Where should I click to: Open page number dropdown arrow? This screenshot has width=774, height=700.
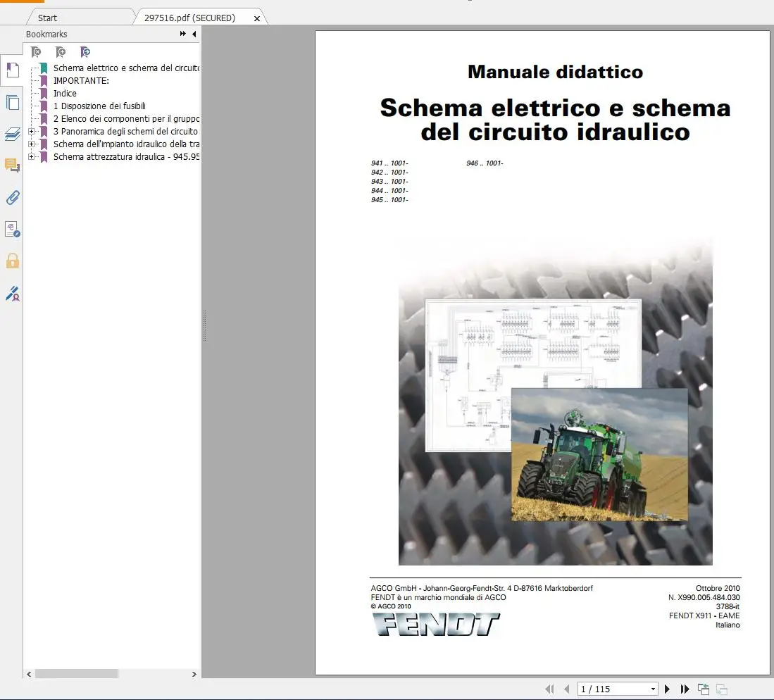click(x=653, y=689)
